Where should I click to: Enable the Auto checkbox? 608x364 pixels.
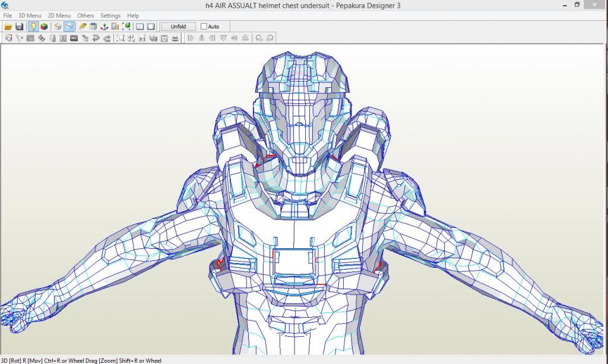point(204,27)
